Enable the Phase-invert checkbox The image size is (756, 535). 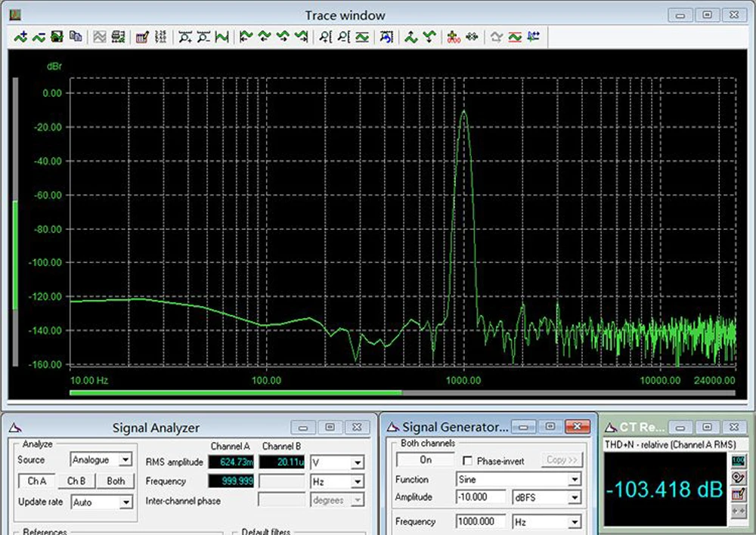[x=466, y=460]
